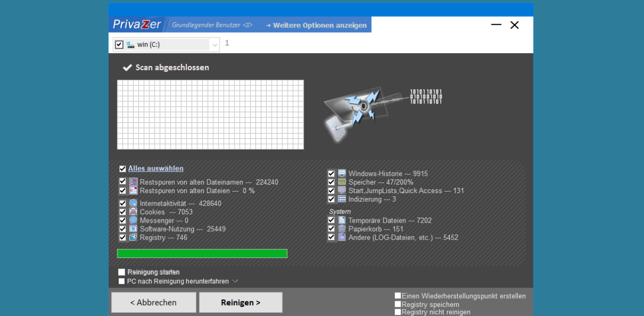Click the Indizierung icon
This screenshot has height=316, width=644.
pyautogui.click(x=342, y=199)
